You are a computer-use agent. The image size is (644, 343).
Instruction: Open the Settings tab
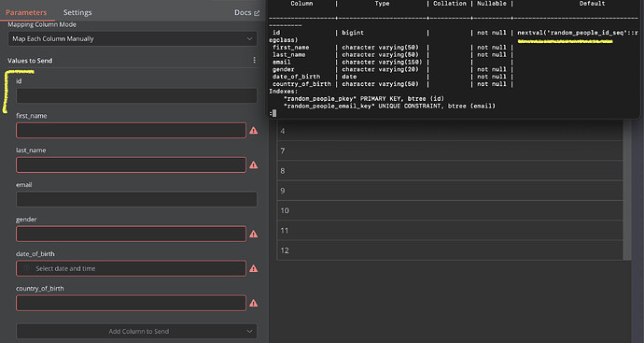[77, 12]
